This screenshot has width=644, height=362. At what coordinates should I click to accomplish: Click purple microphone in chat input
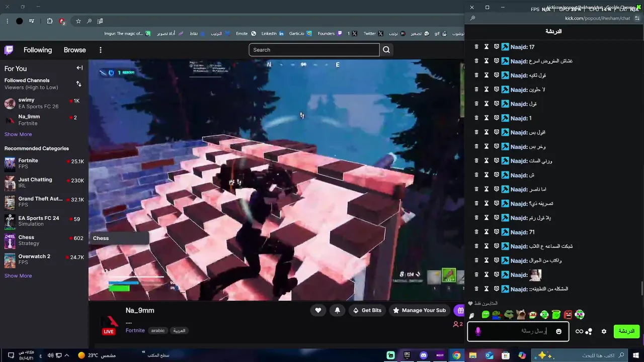(x=478, y=331)
